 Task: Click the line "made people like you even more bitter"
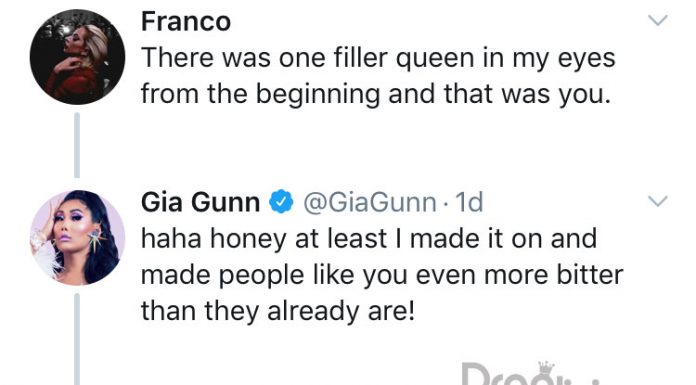(382, 275)
